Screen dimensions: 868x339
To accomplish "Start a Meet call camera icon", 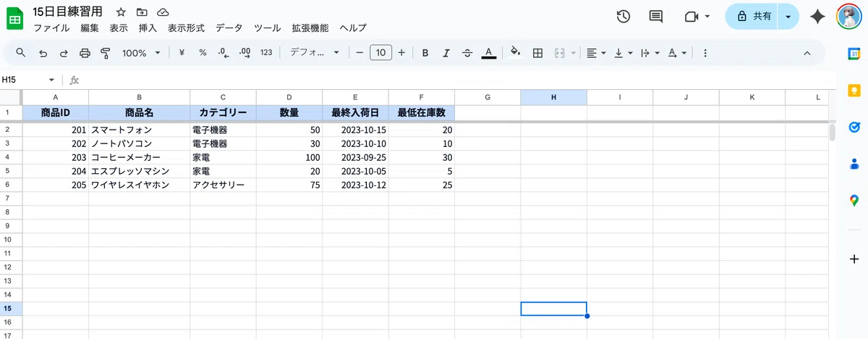I will click(691, 17).
